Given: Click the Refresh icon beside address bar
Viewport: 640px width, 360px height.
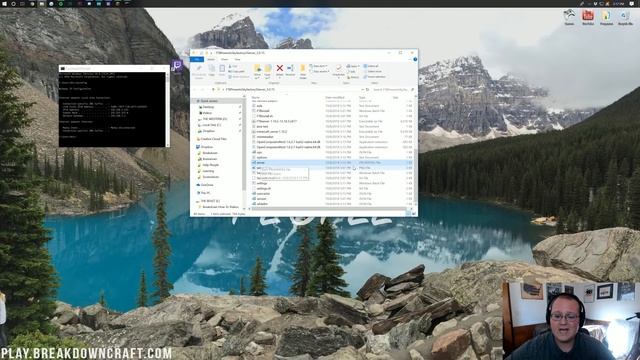Looking at the screenshot, I should pyautogui.click(x=367, y=89).
